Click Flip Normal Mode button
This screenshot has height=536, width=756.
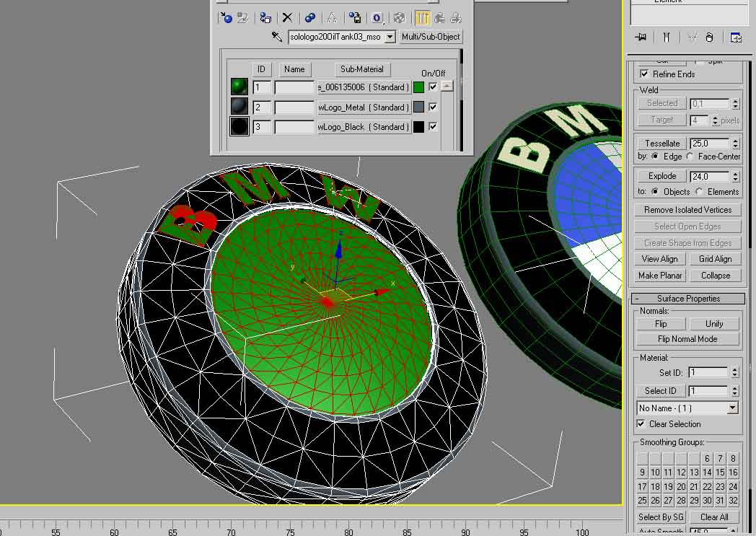click(x=687, y=339)
